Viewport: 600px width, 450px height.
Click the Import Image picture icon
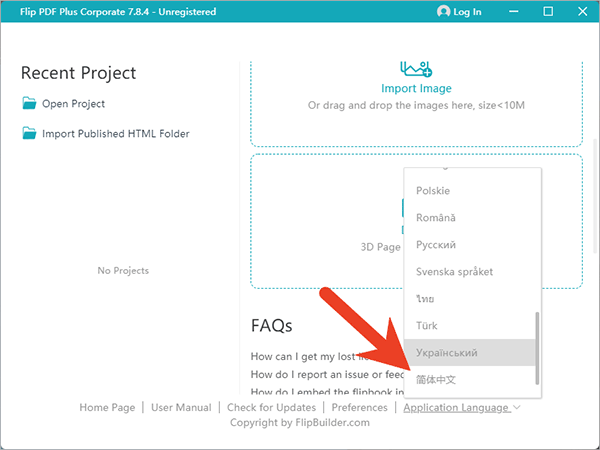coord(416,69)
